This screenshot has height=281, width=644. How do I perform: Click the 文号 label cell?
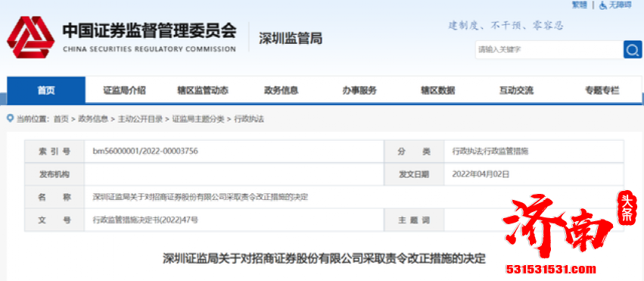pos(54,220)
